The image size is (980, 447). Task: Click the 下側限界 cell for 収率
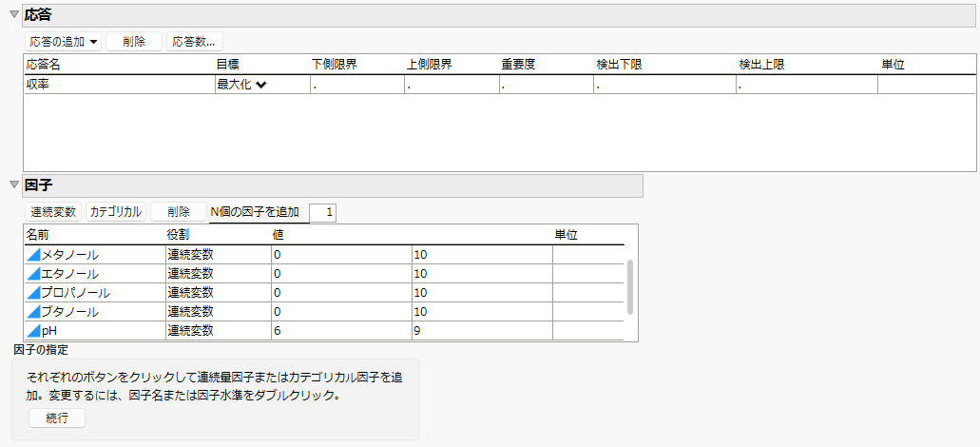click(356, 85)
